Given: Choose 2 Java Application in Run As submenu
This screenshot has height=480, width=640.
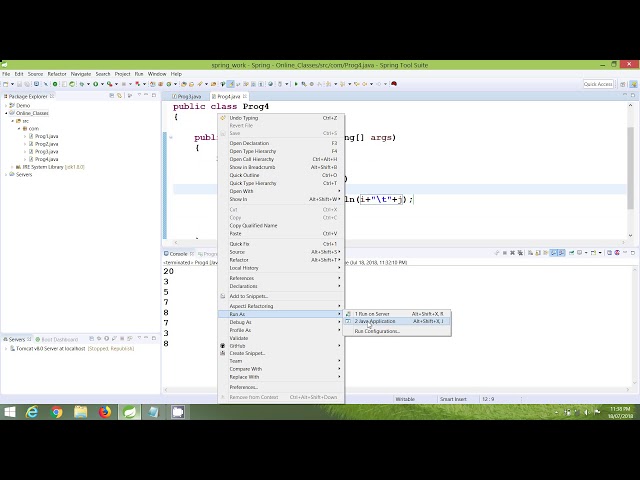Looking at the screenshot, I should [x=397, y=321].
